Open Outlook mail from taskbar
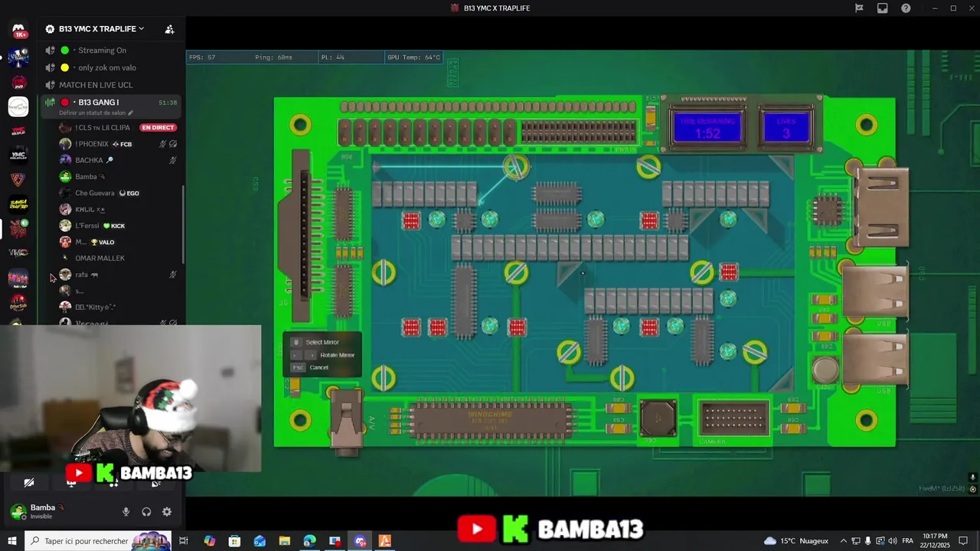980x551 pixels. point(260,541)
